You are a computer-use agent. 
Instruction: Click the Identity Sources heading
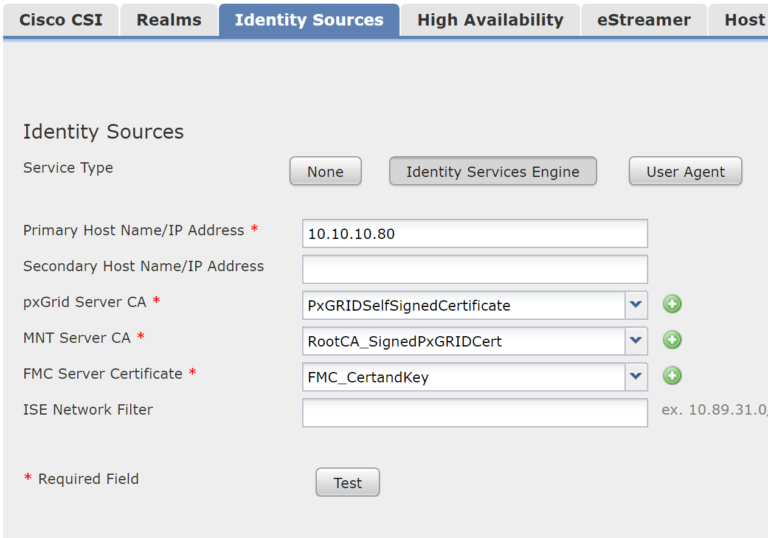coord(103,132)
